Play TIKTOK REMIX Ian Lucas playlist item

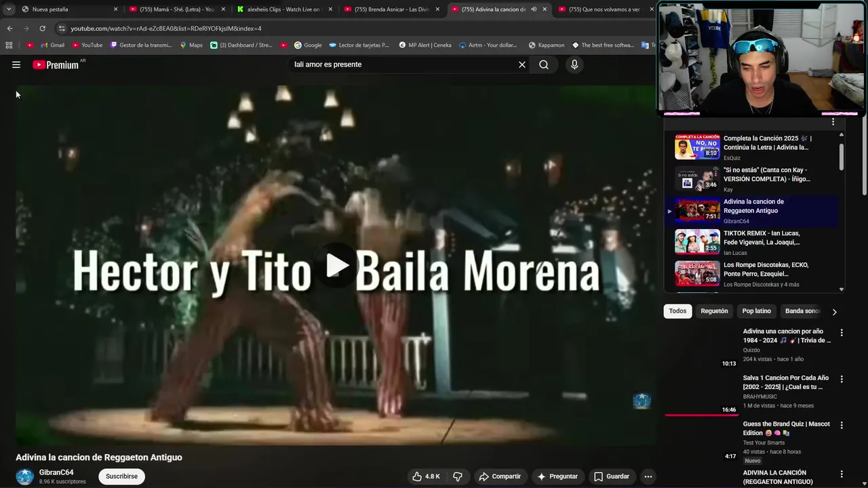click(x=753, y=242)
